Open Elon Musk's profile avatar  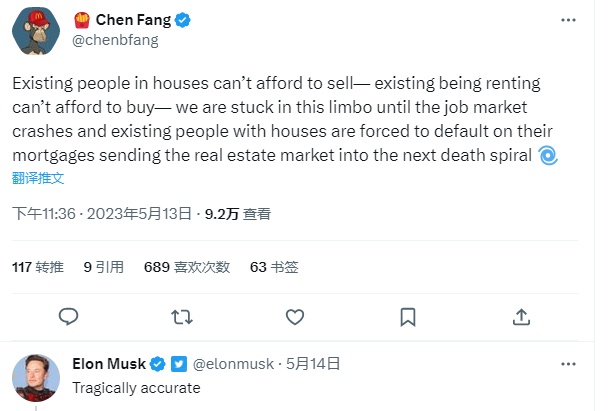[x=33, y=379]
